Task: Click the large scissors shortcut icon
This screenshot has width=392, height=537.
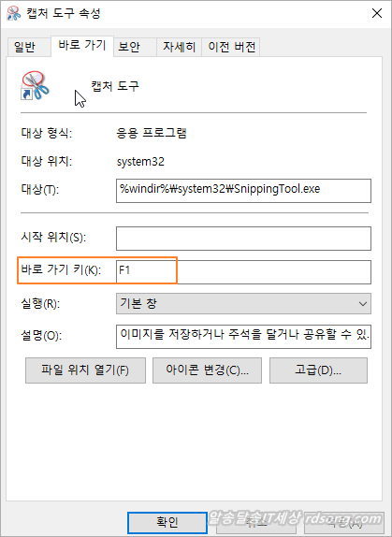Action: (x=36, y=86)
